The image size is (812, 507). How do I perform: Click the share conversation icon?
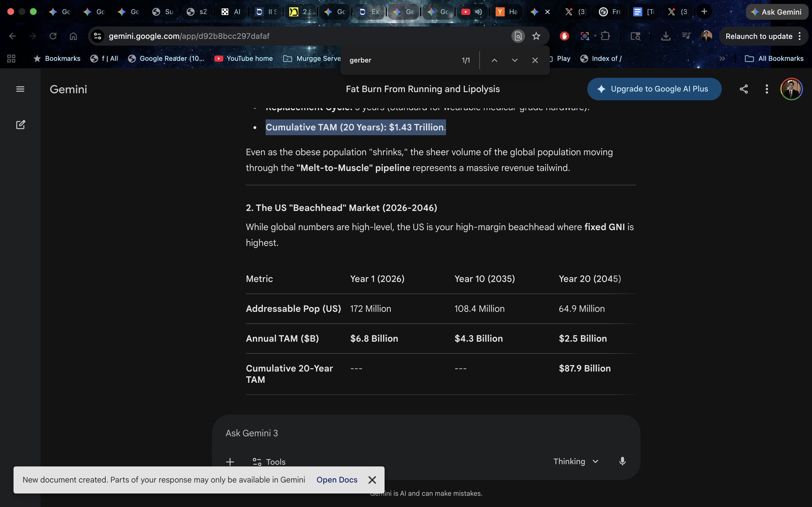(x=743, y=89)
